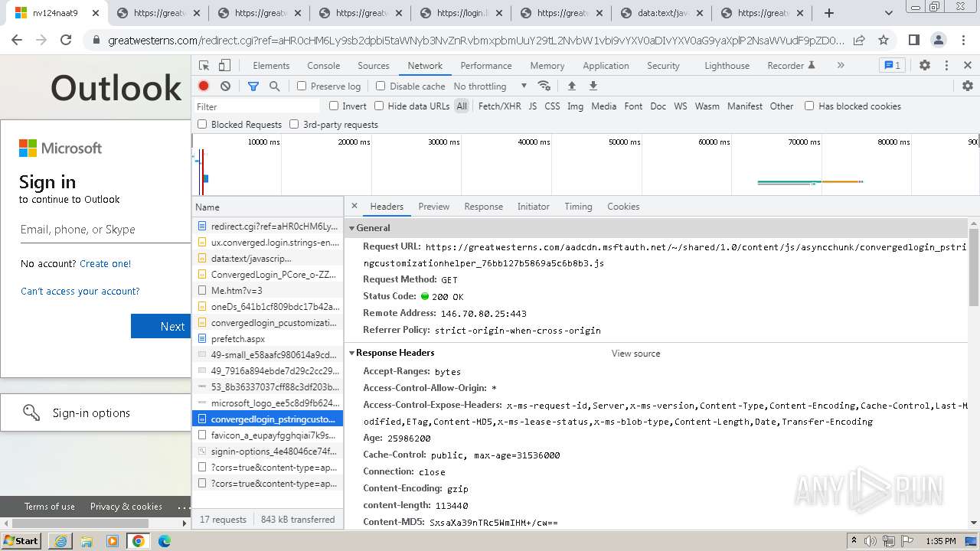Image resolution: width=980 pixels, height=551 pixels.
Task: Open the Preview tab of request
Action: click(434, 207)
